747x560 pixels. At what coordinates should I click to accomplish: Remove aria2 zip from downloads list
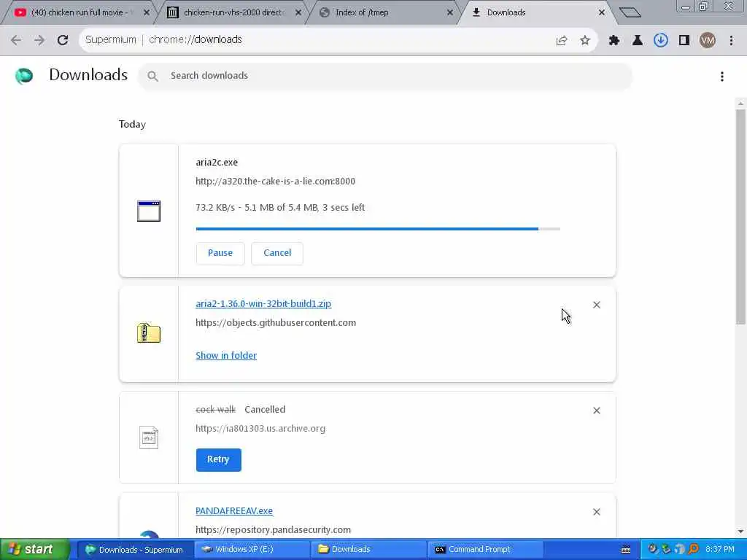pos(597,305)
